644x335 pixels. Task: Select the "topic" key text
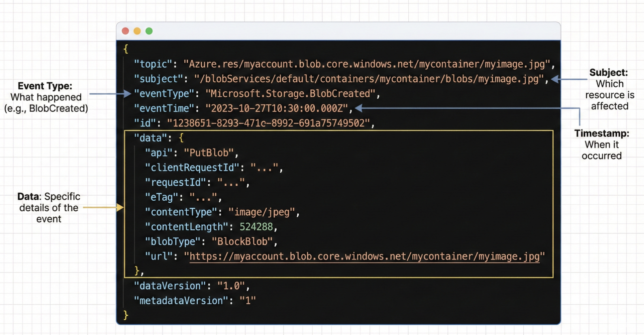click(153, 64)
